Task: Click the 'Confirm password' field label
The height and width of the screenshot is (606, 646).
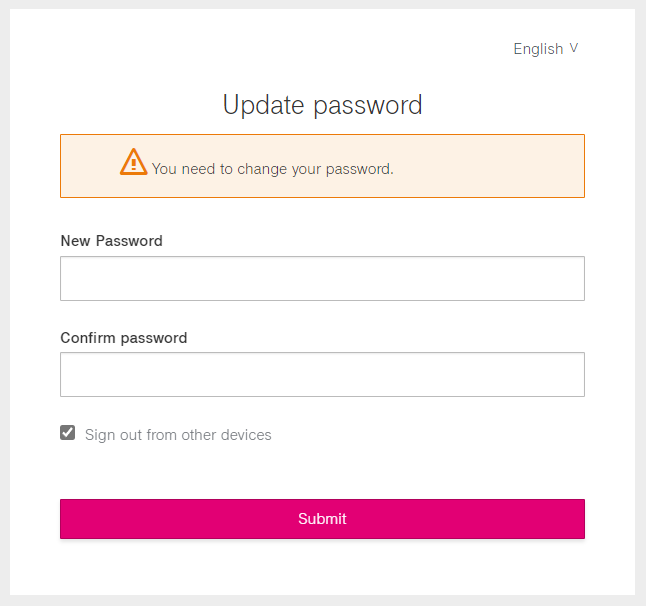Action: tap(124, 338)
